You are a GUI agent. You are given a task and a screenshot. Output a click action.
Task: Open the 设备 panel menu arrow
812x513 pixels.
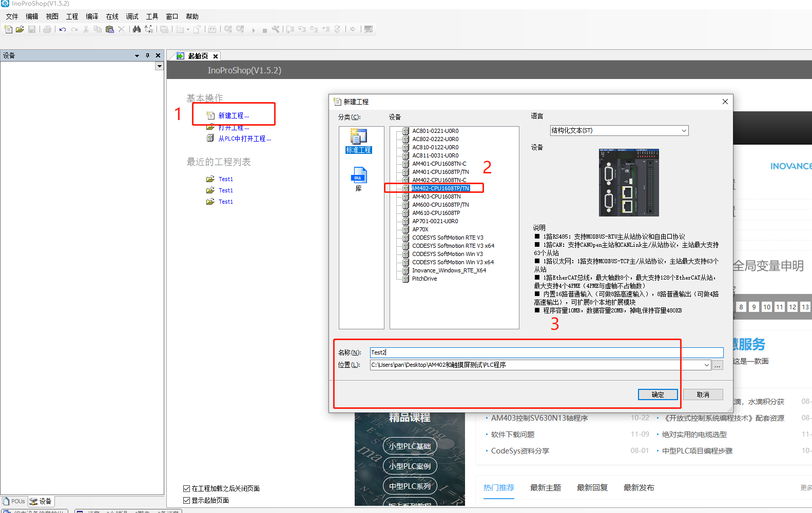click(137, 55)
